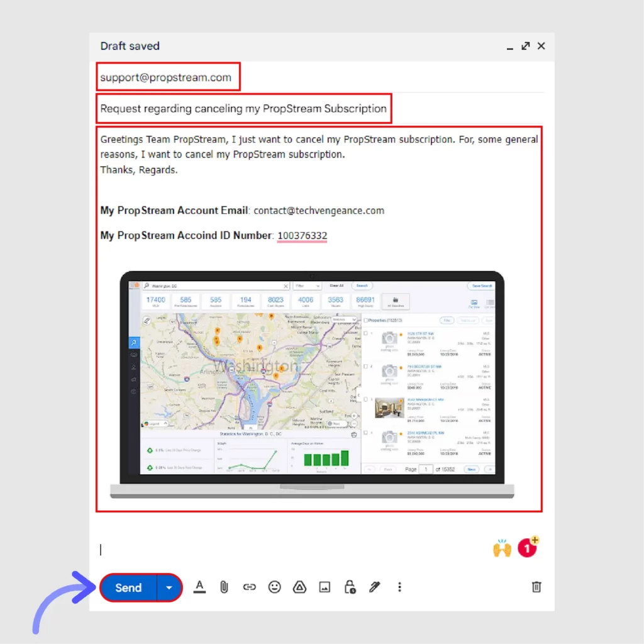Attach files with the paperclip icon
Image resolution: width=644 pixels, height=644 pixels.
click(x=225, y=587)
